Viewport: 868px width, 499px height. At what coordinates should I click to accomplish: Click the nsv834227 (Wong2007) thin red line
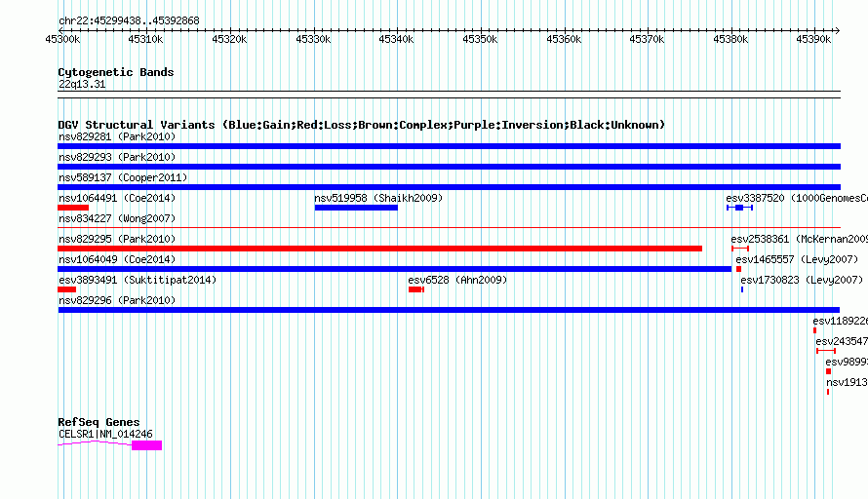[x=449, y=227]
